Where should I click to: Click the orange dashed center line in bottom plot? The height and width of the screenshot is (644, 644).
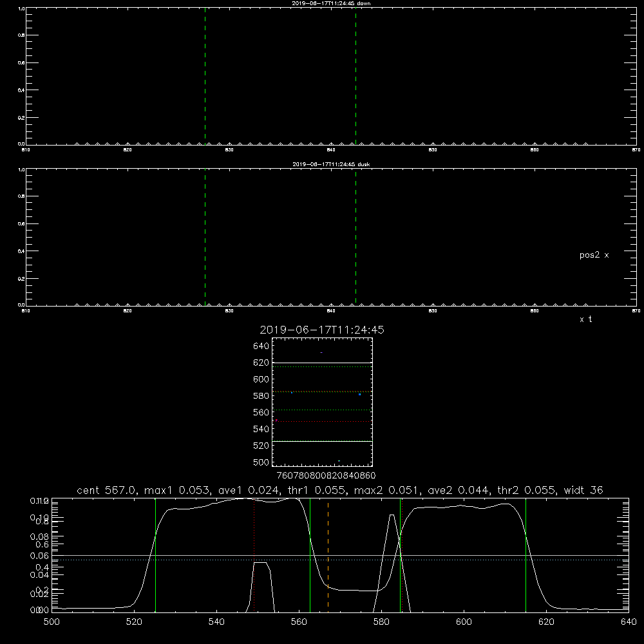pos(328,554)
